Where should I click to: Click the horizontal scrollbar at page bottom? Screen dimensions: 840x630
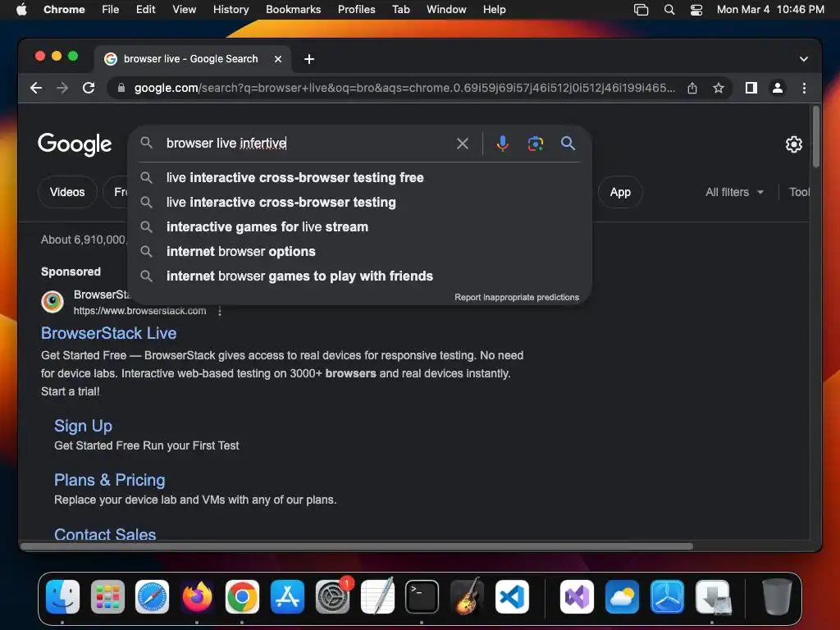click(357, 547)
